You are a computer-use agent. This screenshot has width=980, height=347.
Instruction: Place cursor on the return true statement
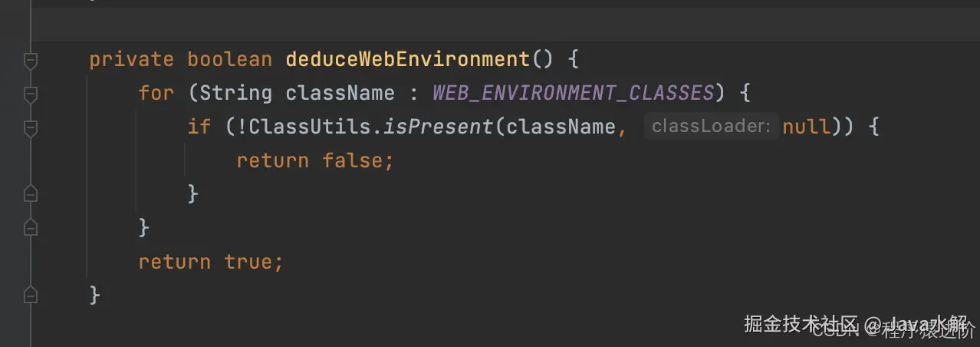(x=210, y=262)
